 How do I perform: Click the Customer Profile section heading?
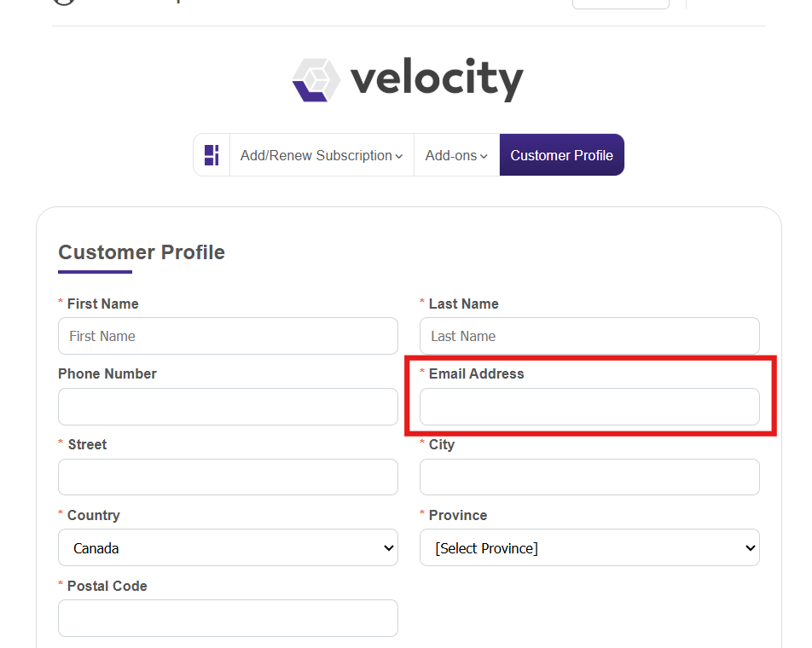pos(142,252)
